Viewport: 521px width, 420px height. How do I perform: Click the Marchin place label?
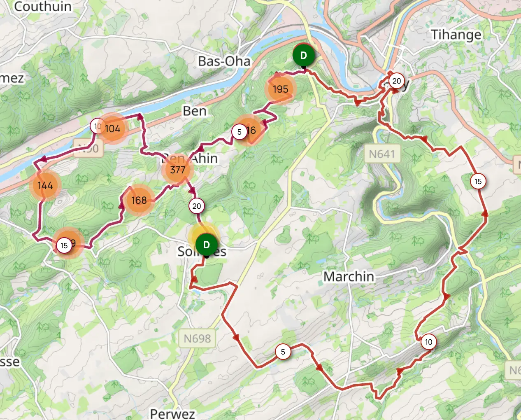349,276
